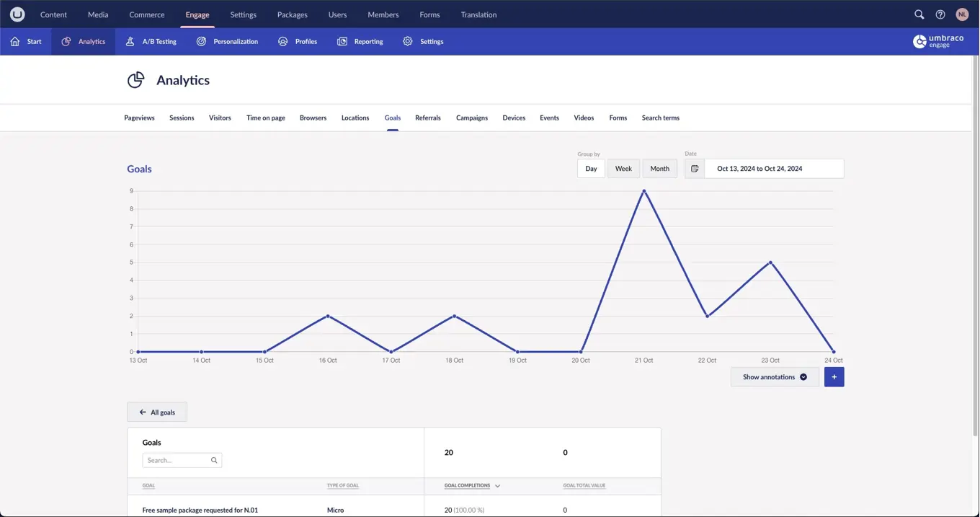The width and height of the screenshot is (980, 517).
Task: Open the Engage section
Action: [197, 14]
